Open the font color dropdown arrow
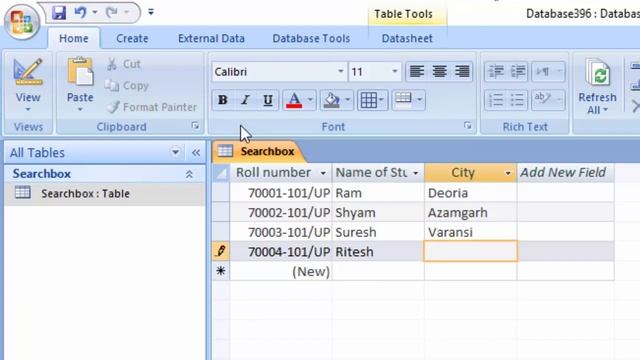640x360 pixels. (x=310, y=100)
